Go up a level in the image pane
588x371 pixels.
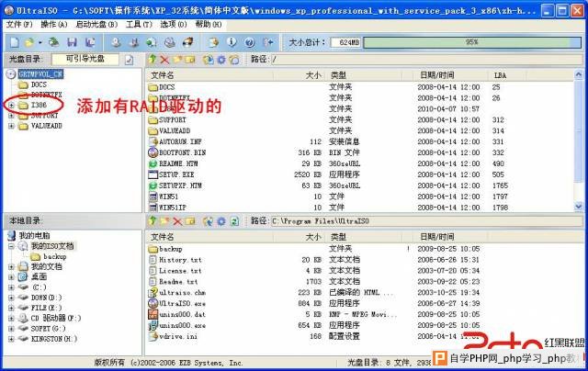(x=153, y=59)
